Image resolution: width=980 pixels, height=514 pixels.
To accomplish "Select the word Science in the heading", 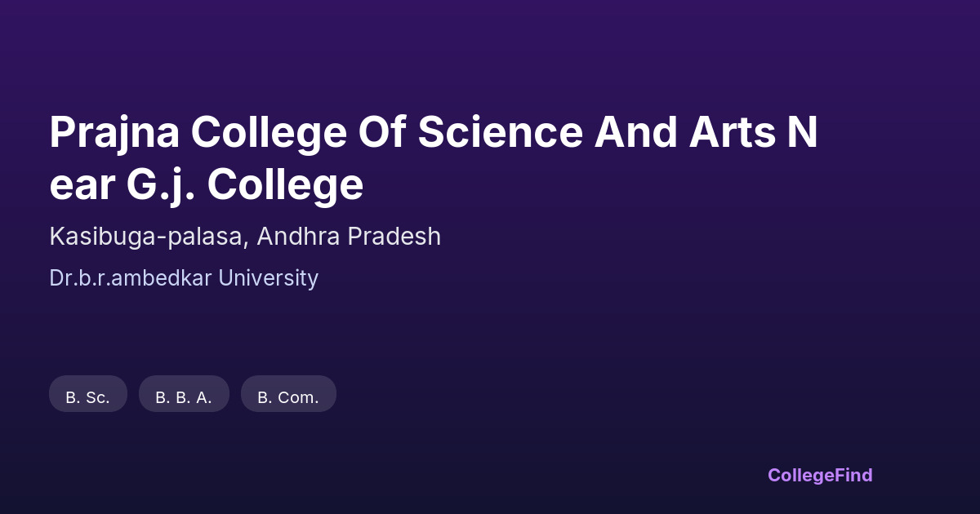I will (x=500, y=133).
